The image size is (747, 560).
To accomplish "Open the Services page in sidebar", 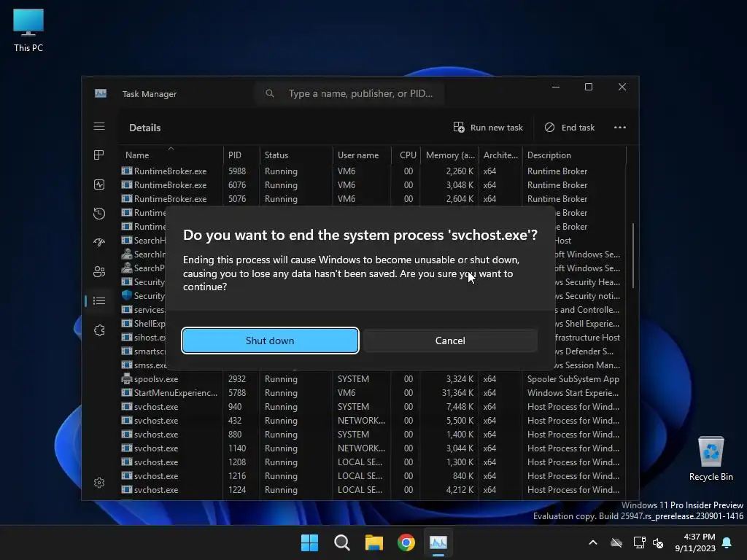I will click(x=99, y=330).
